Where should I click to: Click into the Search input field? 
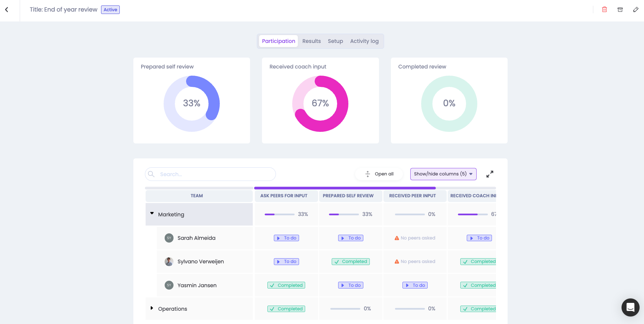coord(214,174)
